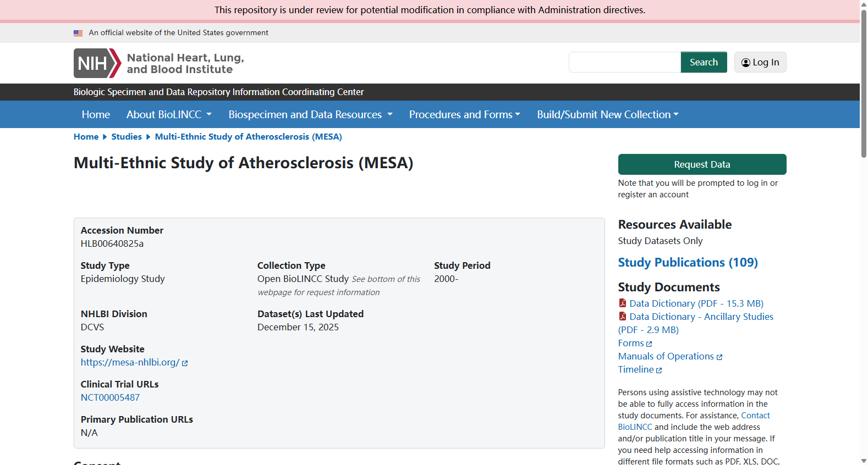
Task: Open Data Dictionary PDF 15.3 MB link
Action: (696, 303)
